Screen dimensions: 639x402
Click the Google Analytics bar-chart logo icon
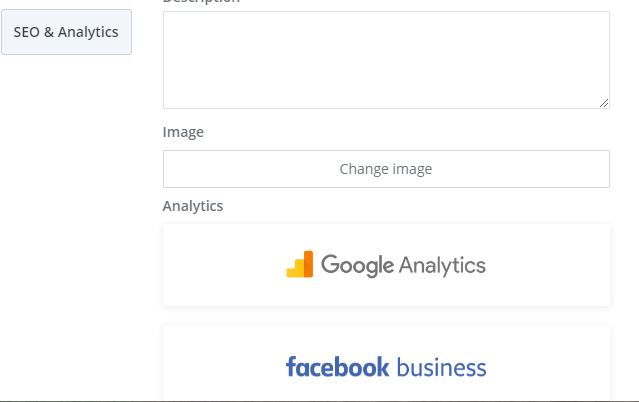point(300,264)
